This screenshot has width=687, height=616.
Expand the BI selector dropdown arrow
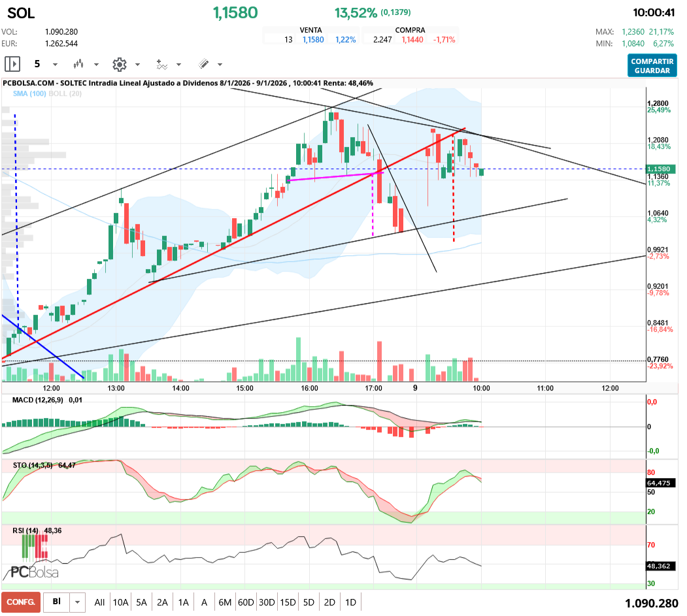point(78,602)
